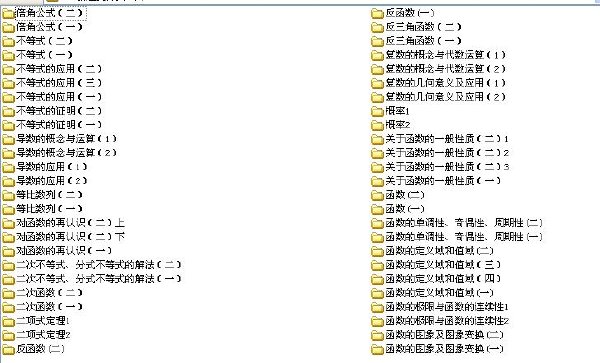
Task: Select the 函数的定义域和值域（三） folder name
Action: pyautogui.click(x=443, y=265)
